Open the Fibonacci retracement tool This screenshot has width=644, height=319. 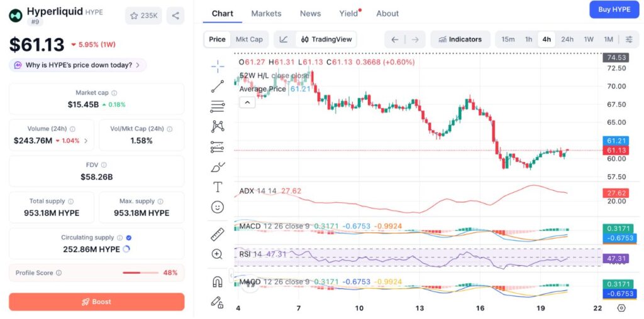(x=218, y=106)
